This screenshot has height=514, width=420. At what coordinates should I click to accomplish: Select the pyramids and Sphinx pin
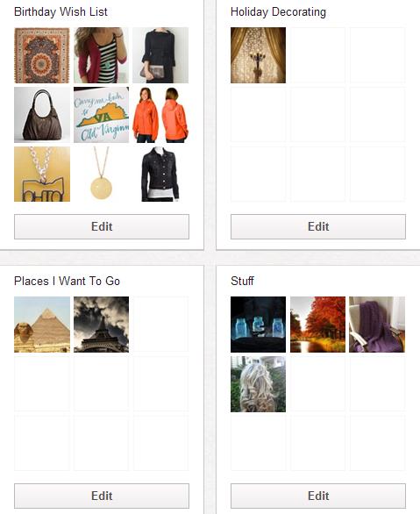42,325
